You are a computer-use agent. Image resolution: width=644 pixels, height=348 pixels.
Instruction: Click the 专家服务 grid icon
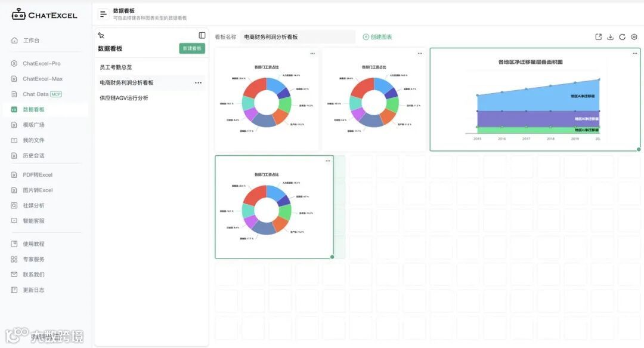click(x=14, y=259)
